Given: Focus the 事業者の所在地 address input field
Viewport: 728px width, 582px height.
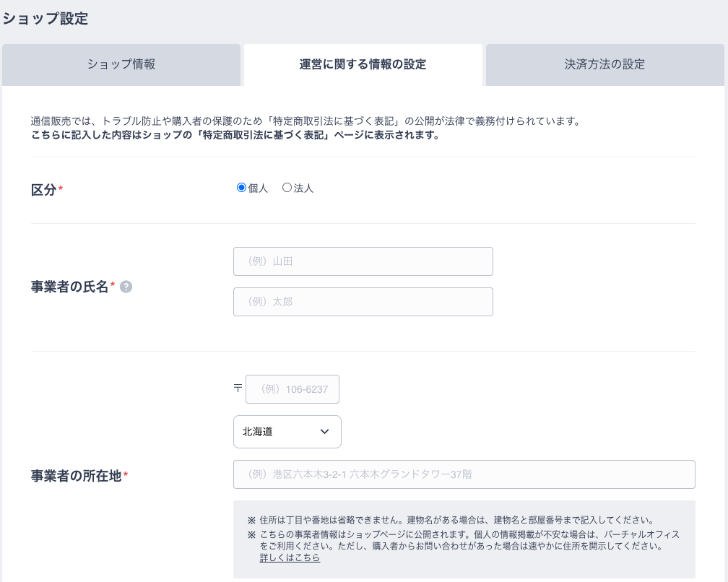Looking at the screenshot, I should 464,474.
